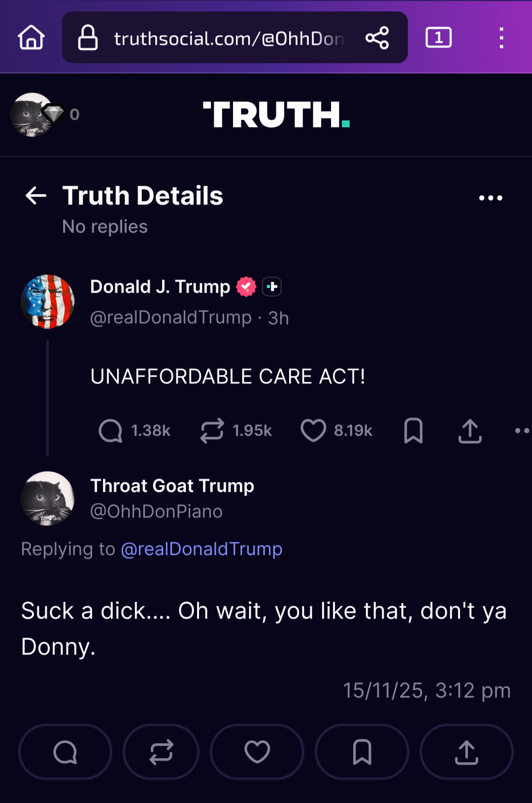The height and width of the screenshot is (803, 532).
Task: Open browser three-dot overflow menu
Action: click(x=501, y=38)
